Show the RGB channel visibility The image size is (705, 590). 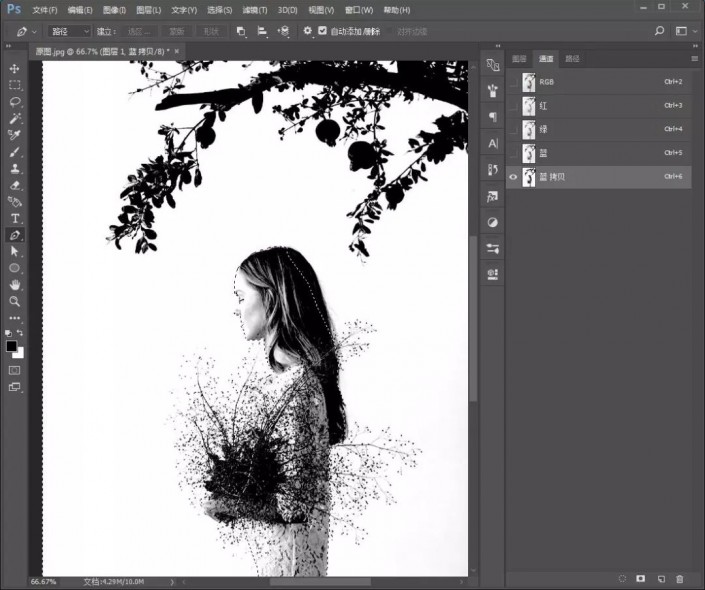pyautogui.click(x=514, y=82)
